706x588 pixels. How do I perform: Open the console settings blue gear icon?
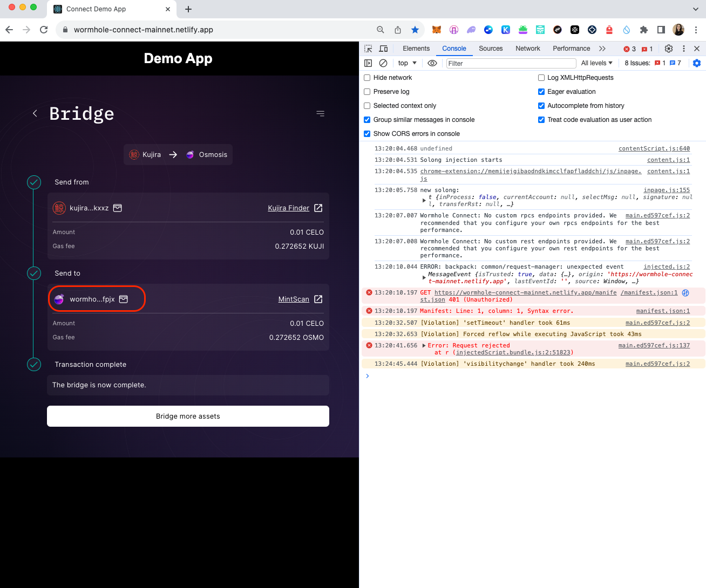click(697, 63)
